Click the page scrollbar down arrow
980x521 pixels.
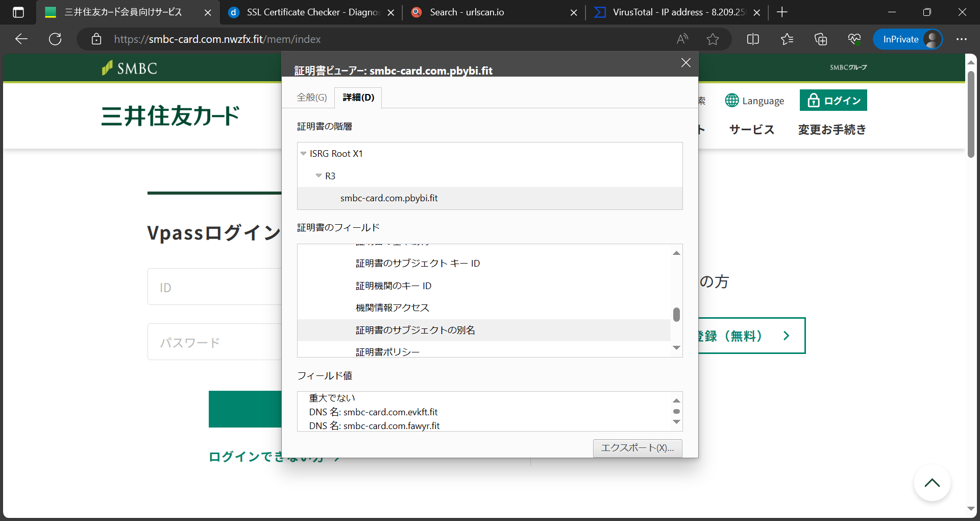[x=971, y=509]
